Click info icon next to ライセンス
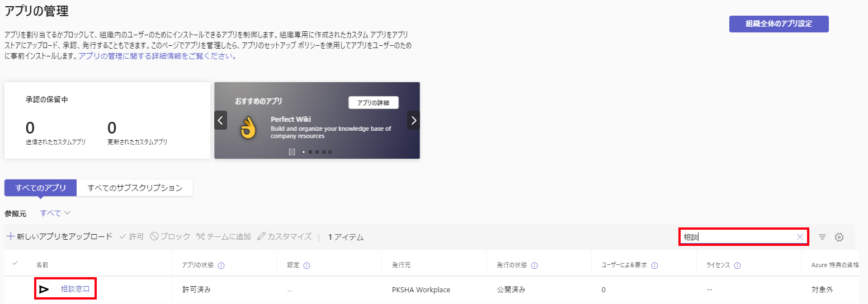 [x=737, y=265]
